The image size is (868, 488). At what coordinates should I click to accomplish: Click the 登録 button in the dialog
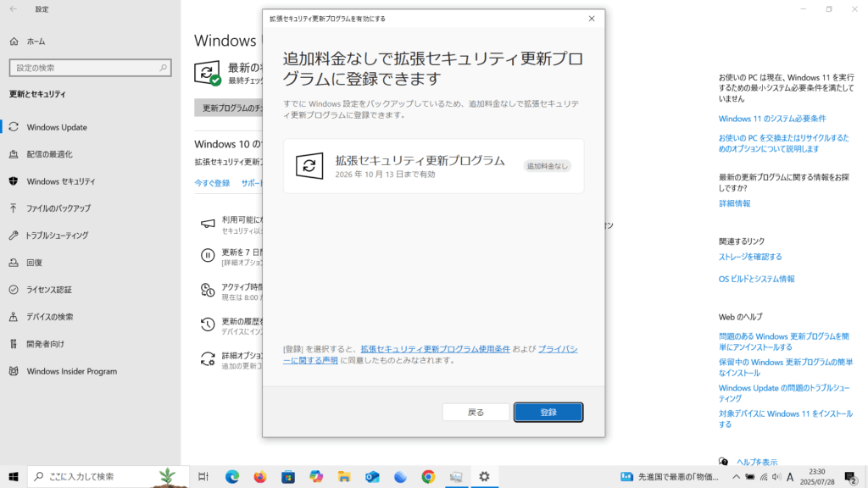[x=548, y=413]
